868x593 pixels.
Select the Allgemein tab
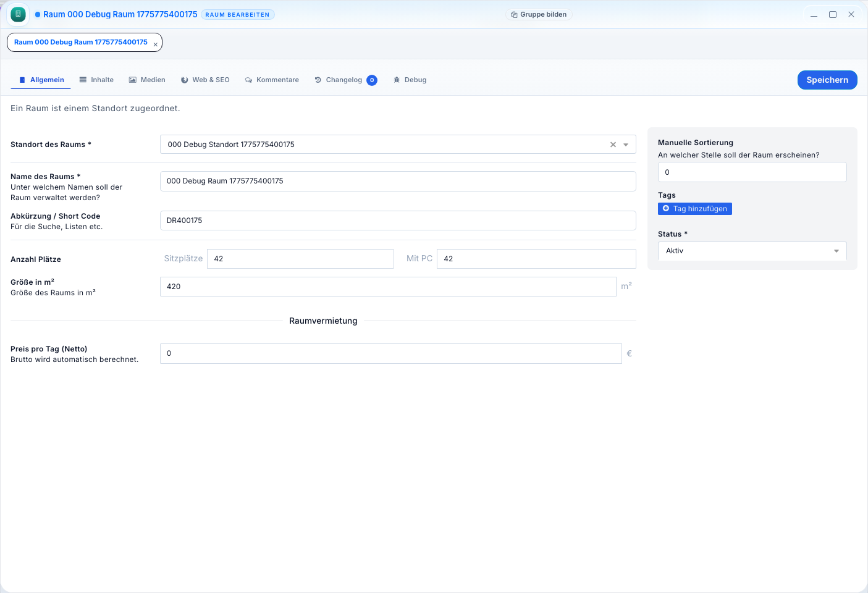click(x=41, y=80)
